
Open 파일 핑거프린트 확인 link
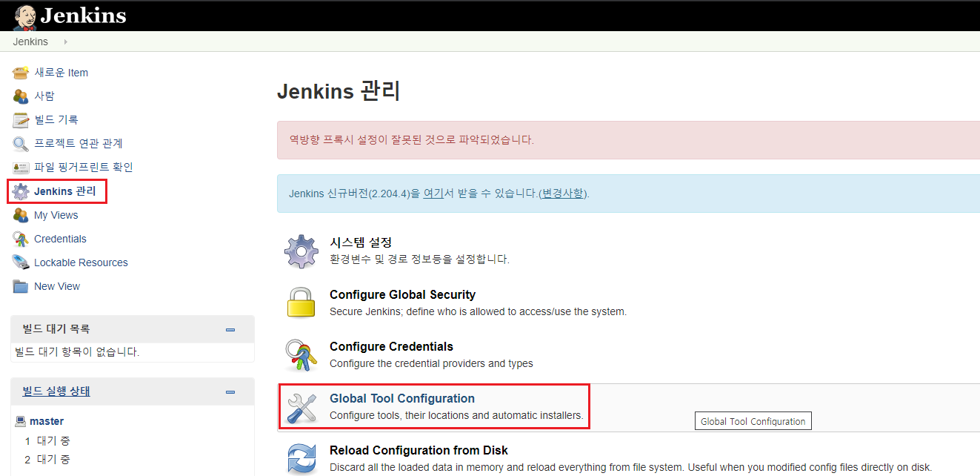click(x=84, y=168)
